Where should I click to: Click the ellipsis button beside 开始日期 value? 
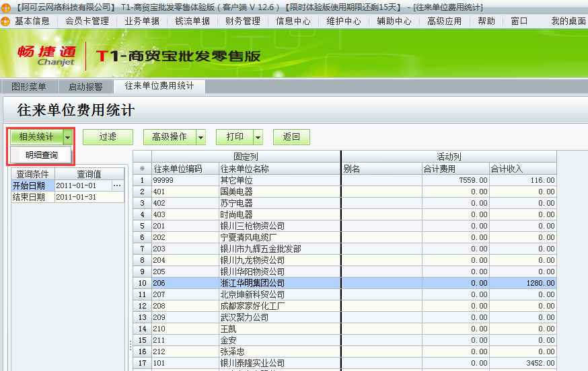(117, 185)
